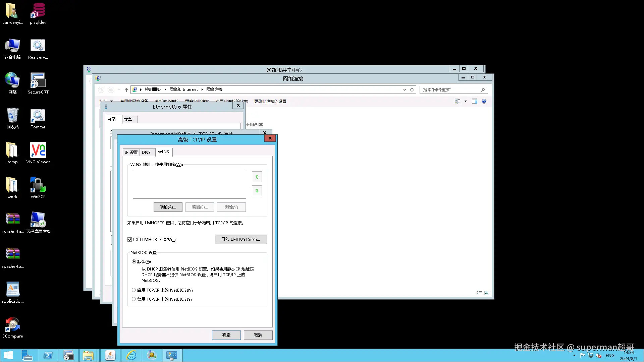This screenshot has width=644, height=362.
Task: Move WINS address up with green arrow
Action: point(257,177)
